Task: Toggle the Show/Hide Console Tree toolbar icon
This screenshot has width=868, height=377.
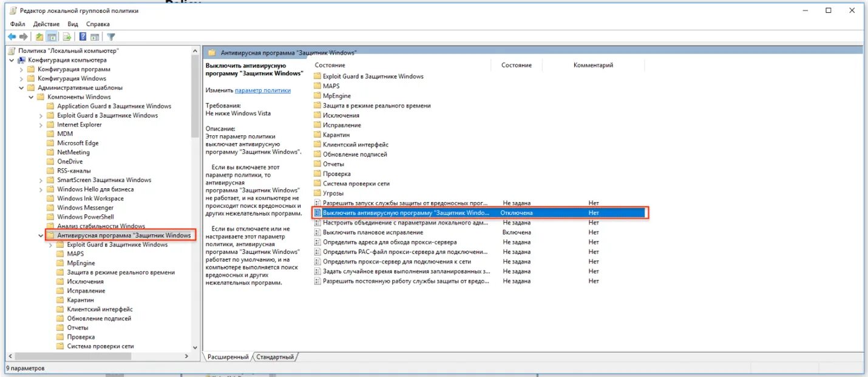Action: [52, 37]
